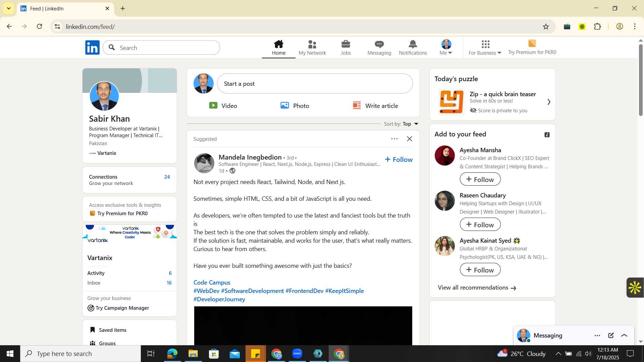
Task: Open browser extensions puzzle icon
Action: click(x=597, y=26)
